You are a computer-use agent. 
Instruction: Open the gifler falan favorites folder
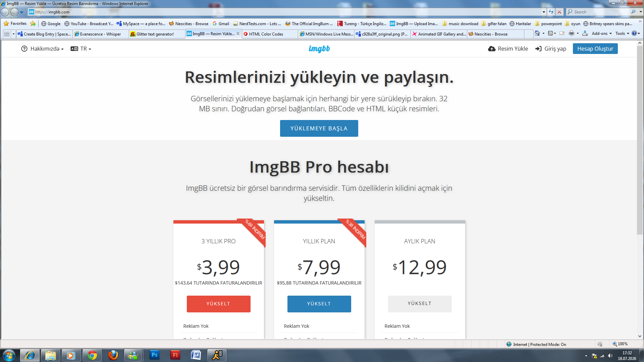494,23
